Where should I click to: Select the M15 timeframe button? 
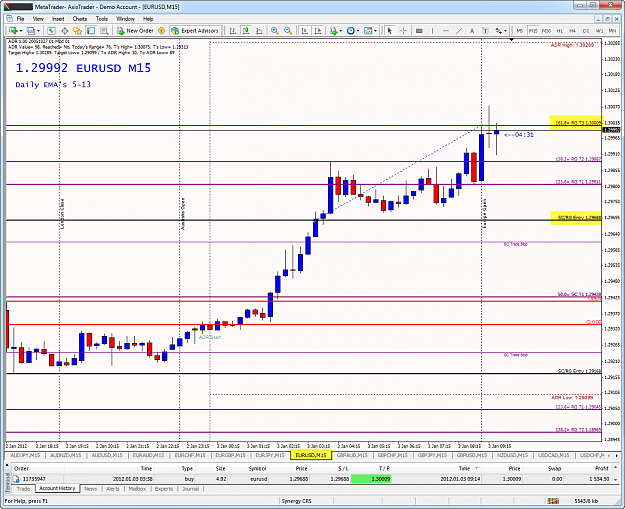[x=533, y=31]
